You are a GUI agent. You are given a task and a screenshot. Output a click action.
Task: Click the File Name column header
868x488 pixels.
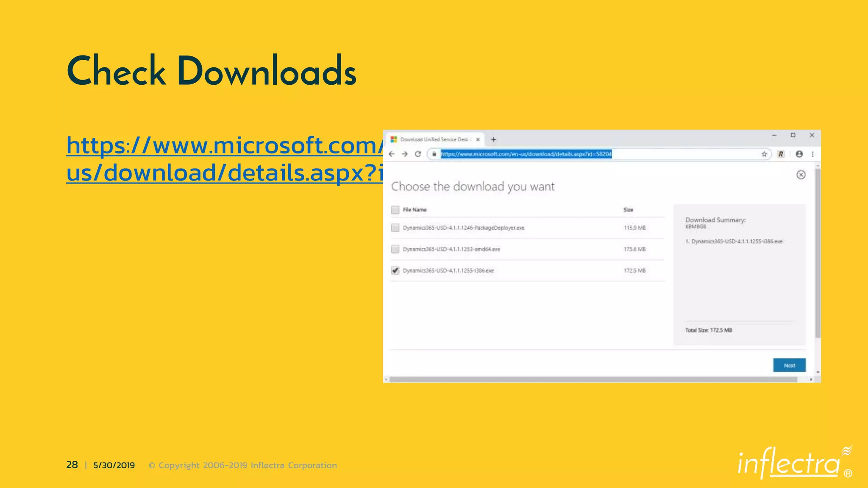coord(415,210)
